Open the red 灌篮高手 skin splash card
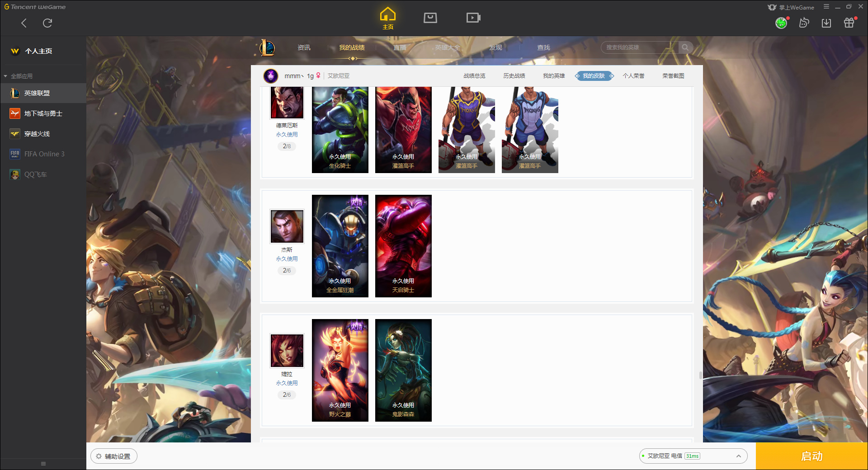 403,130
